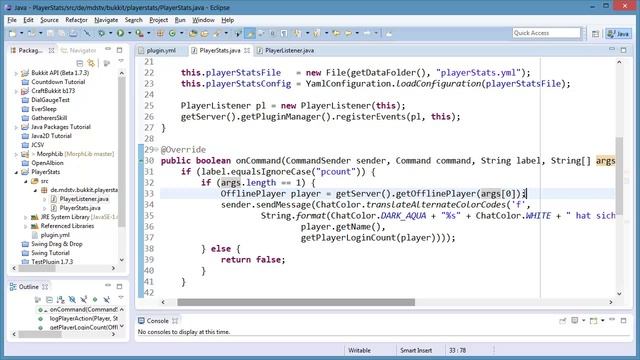Click the editor vertical scrollbar thumb

tap(619, 176)
